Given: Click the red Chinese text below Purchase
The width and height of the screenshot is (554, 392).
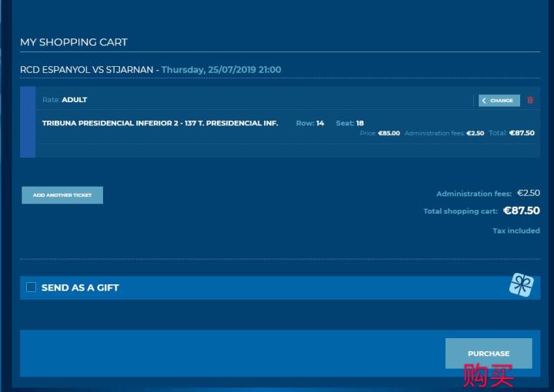Looking at the screenshot, I should (488, 376).
